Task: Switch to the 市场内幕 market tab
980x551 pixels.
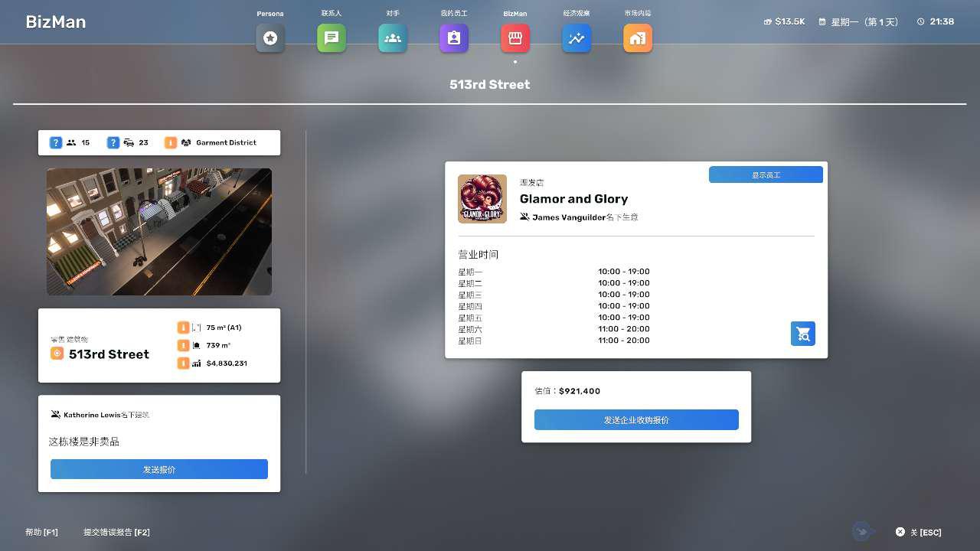Action: click(x=638, y=38)
